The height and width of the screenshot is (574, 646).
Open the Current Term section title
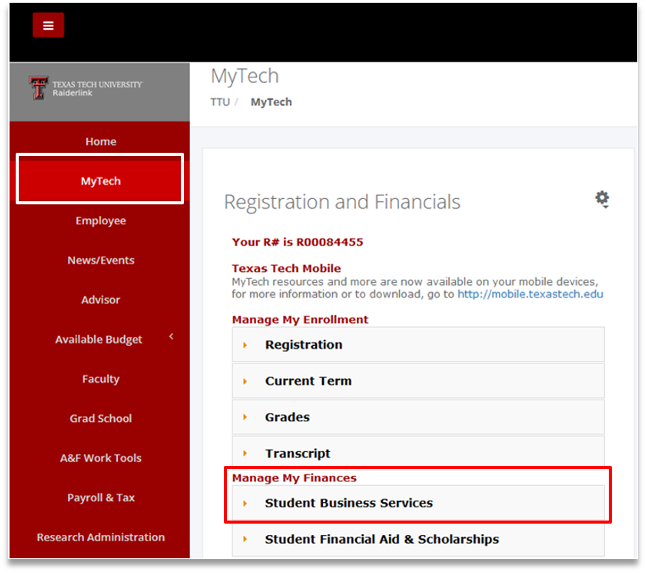[x=308, y=381]
